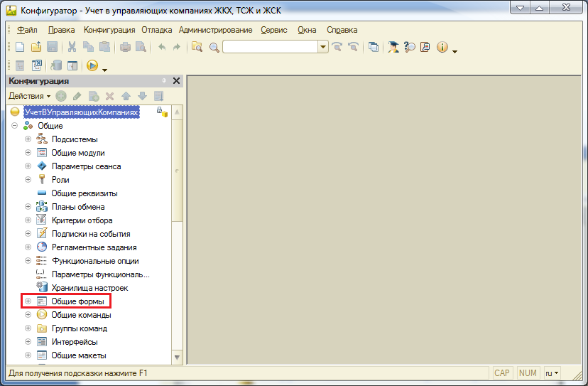Click the Undo arrow icon
Image resolution: width=588 pixels, height=386 pixels.
[x=162, y=47]
